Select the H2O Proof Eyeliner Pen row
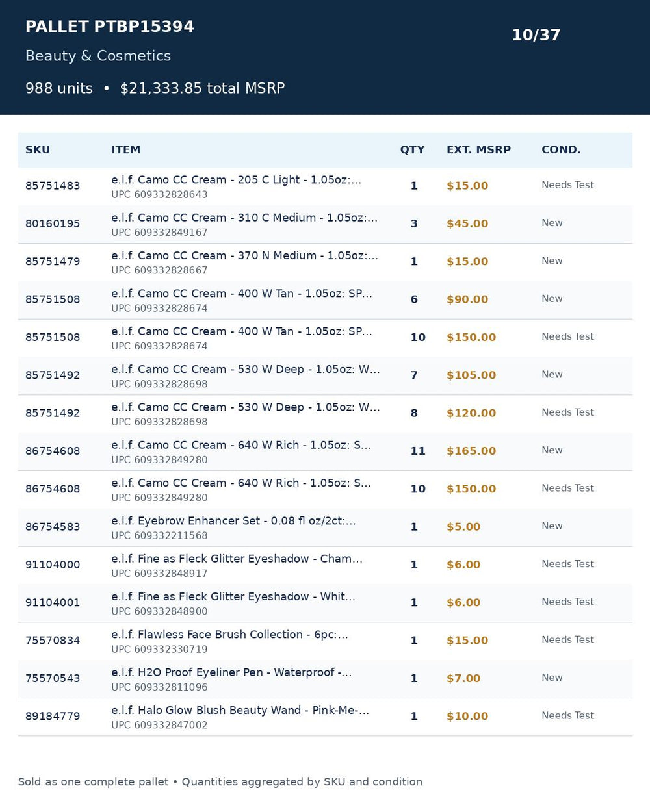 (x=325, y=679)
